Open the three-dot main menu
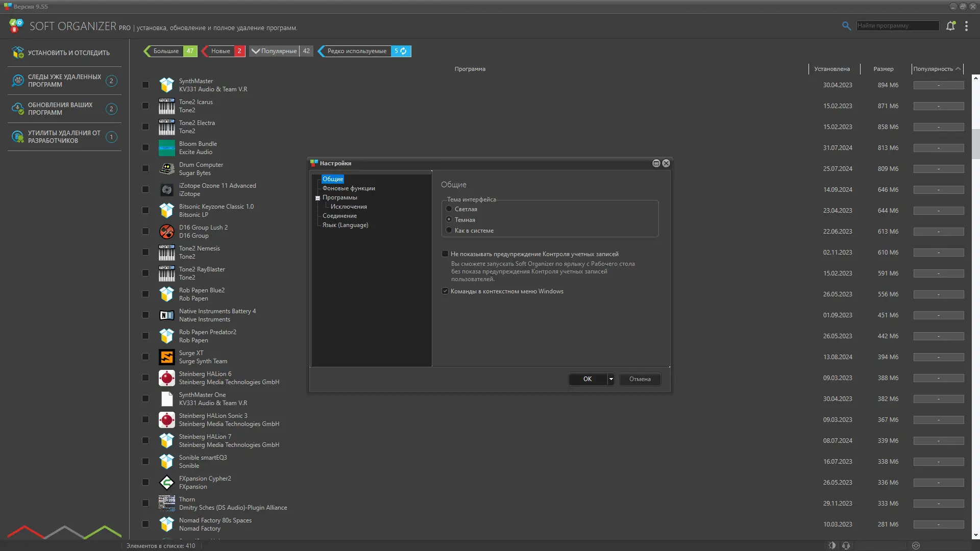 pos(966,26)
